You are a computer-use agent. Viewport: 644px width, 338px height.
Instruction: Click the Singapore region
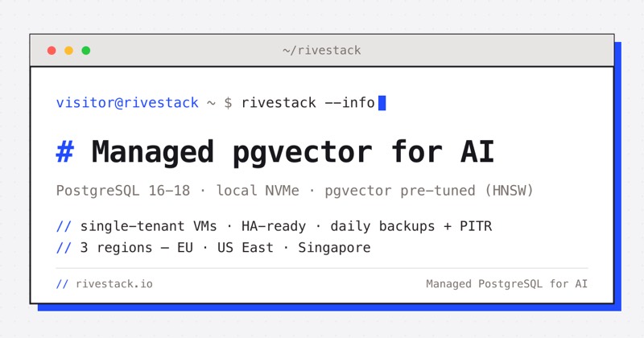[334, 248]
